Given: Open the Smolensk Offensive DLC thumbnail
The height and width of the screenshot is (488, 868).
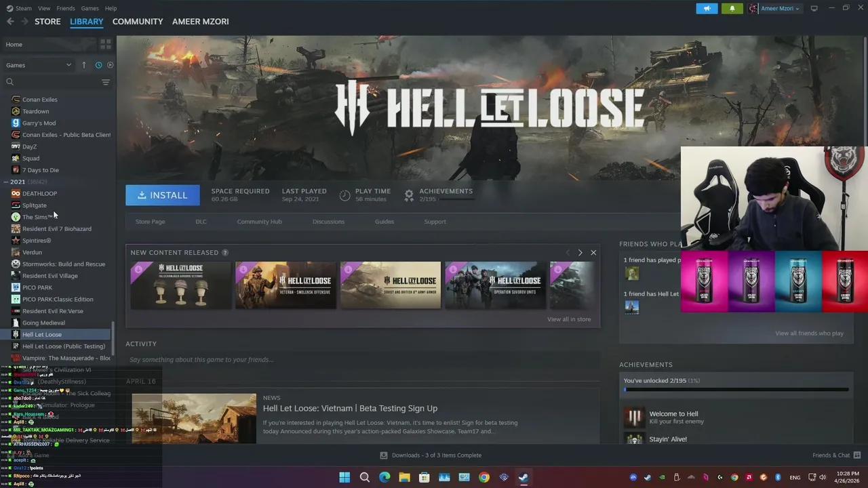Looking at the screenshot, I should tap(285, 285).
